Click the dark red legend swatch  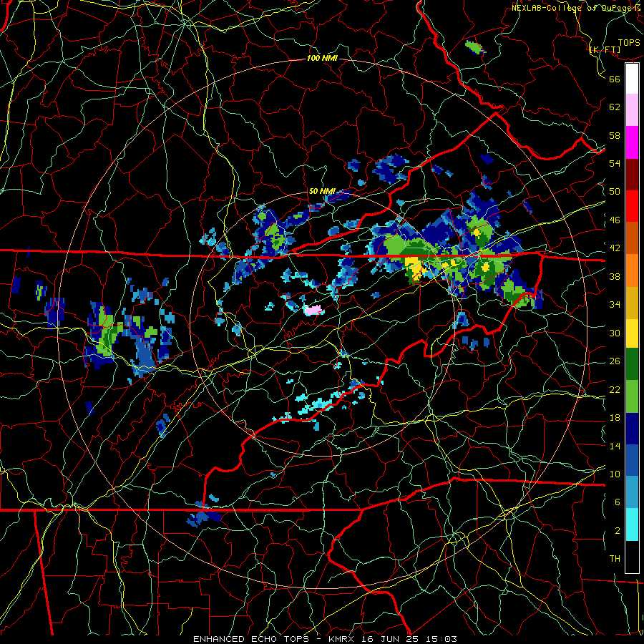pyautogui.click(x=632, y=175)
